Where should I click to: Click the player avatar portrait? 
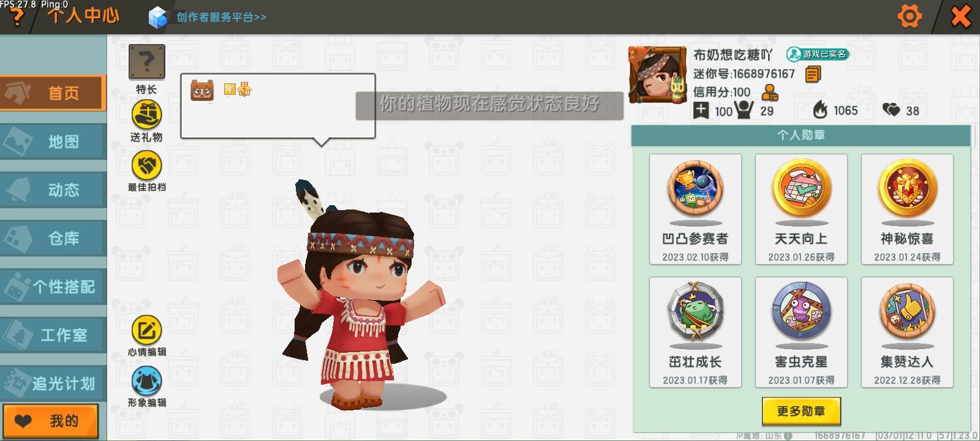(x=657, y=75)
